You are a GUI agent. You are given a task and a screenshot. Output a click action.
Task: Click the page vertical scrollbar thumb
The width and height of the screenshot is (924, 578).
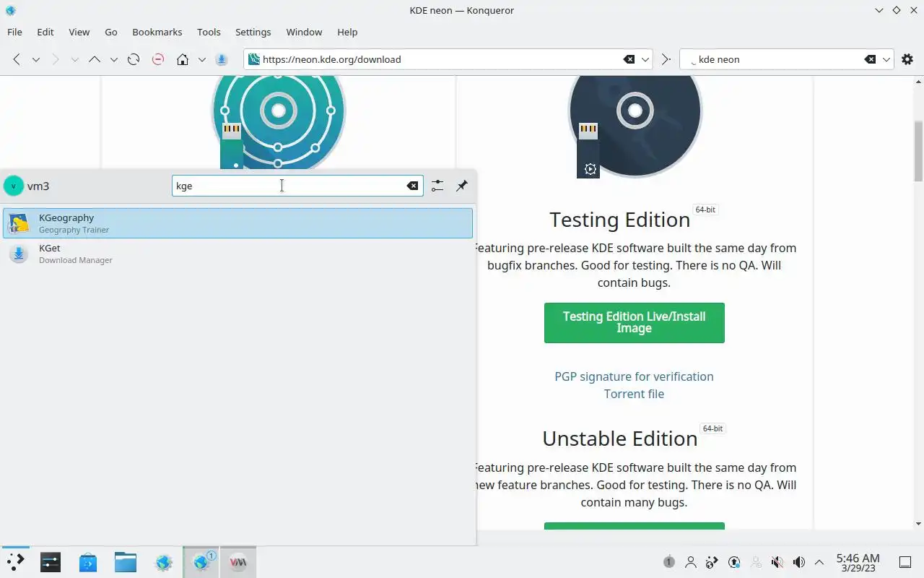918,150
